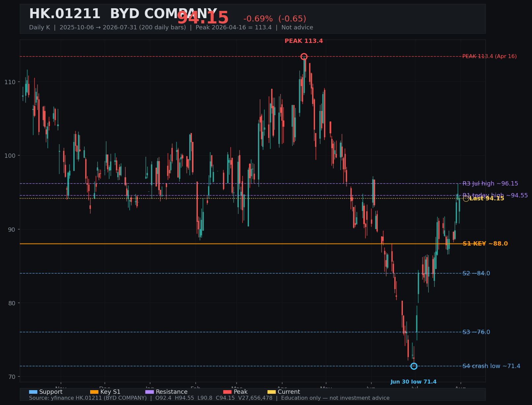This screenshot has width=532, height=405.
Task: Click the 'PEAK 113.4 (Apr 16)' line label
Action: (489, 56)
